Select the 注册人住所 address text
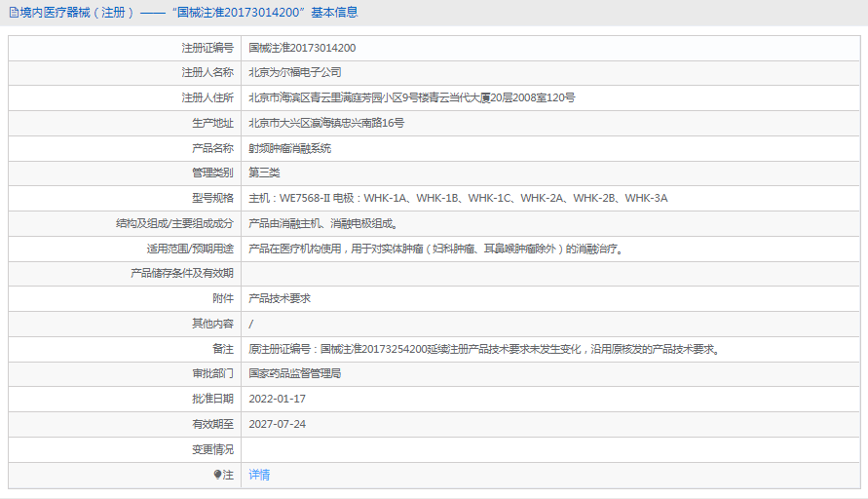The height and width of the screenshot is (499, 868). 412,98
